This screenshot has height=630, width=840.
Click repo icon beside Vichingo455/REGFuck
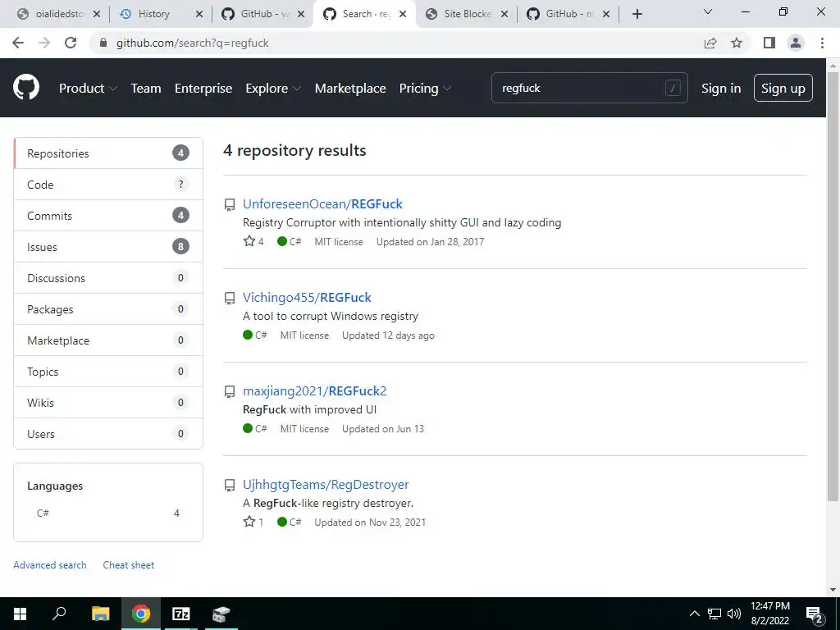[x=230, y=299]
